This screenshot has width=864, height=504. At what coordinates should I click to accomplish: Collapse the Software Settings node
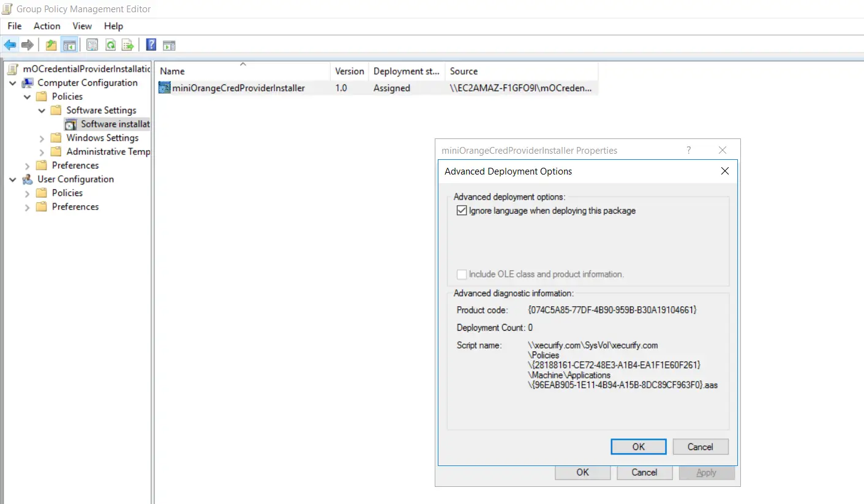[x=42, y=110]
